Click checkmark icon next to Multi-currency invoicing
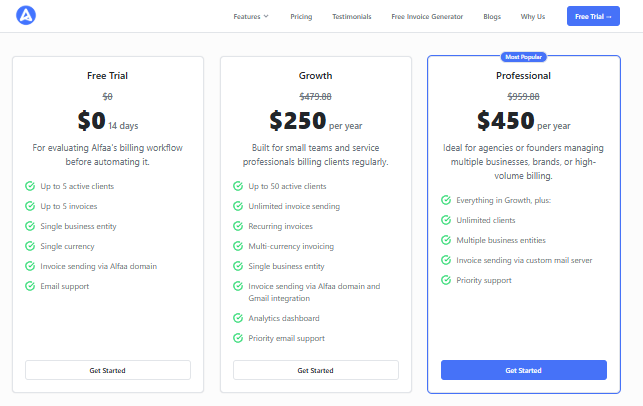643x406 pixels. click(238, 246)
